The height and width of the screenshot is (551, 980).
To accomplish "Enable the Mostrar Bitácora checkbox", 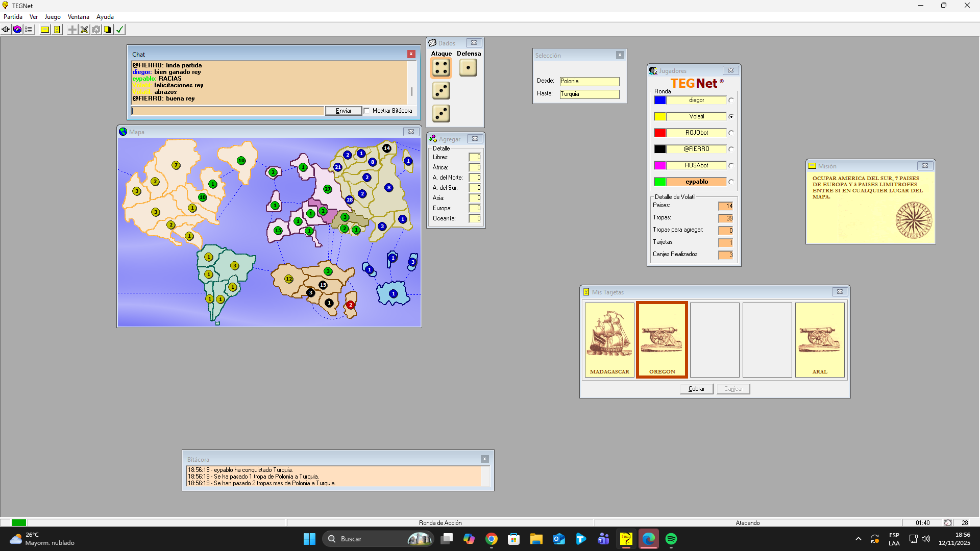I will 366,111.
